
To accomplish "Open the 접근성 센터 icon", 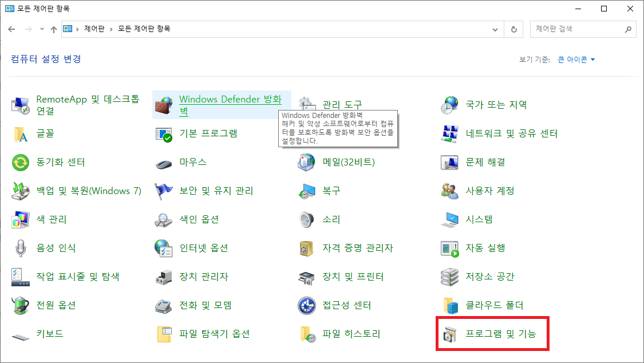I will tap(306, 306).
